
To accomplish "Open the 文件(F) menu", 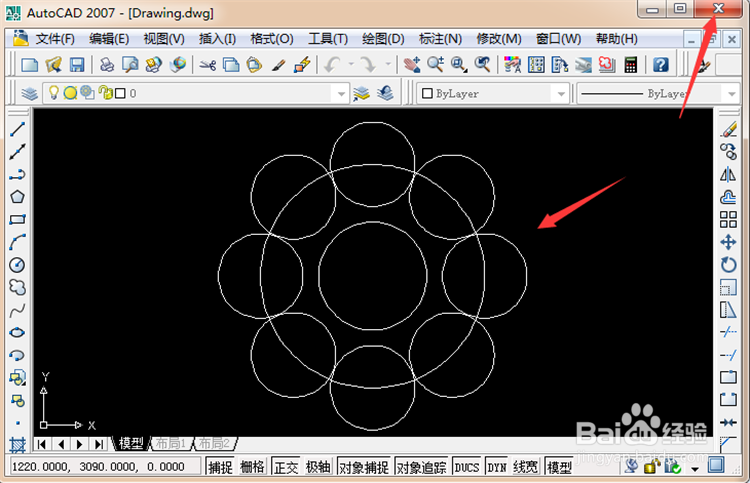I will [x=55, y=39].
